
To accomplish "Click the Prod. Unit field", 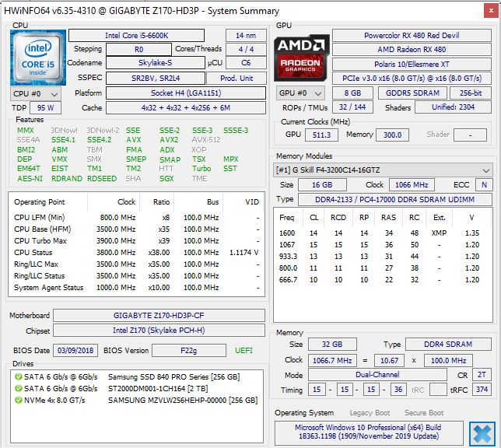I will [236, 79].
